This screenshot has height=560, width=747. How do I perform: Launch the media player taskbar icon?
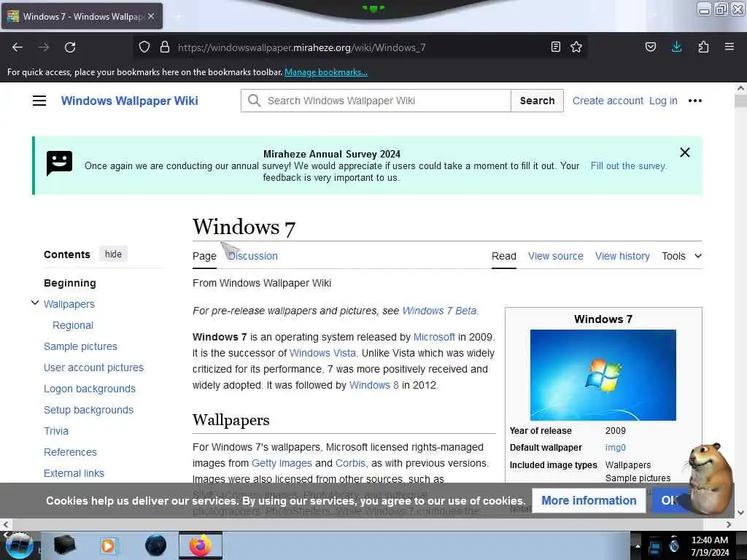pos(109,545)
